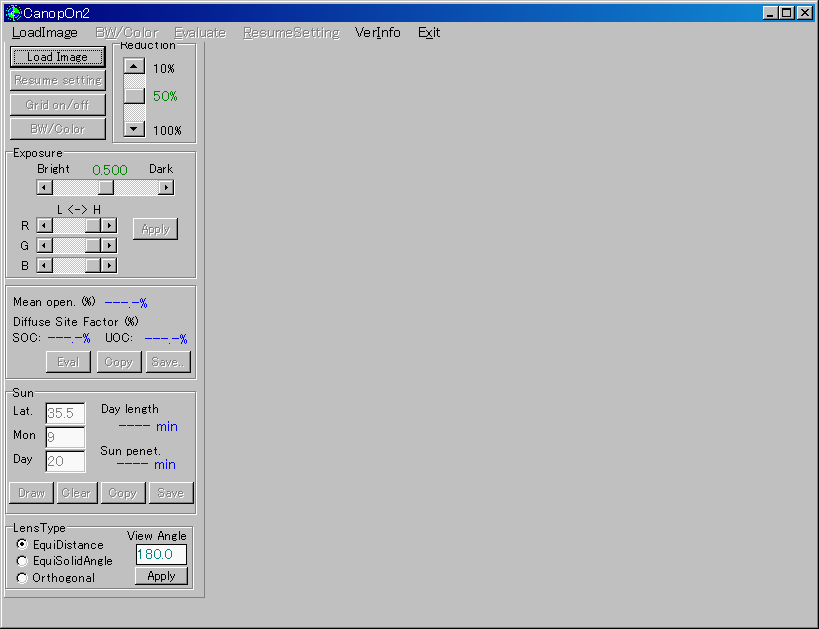Click Save button in Sun panel
819x629 pixels.
171,493
